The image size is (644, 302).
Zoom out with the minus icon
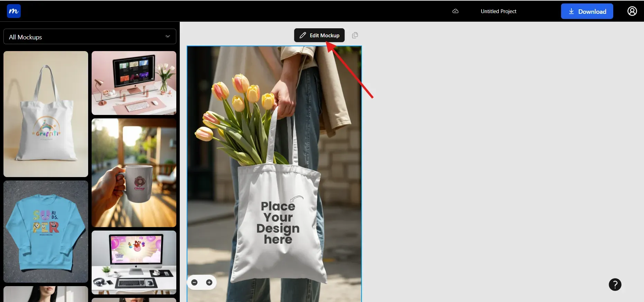[195, 282]
